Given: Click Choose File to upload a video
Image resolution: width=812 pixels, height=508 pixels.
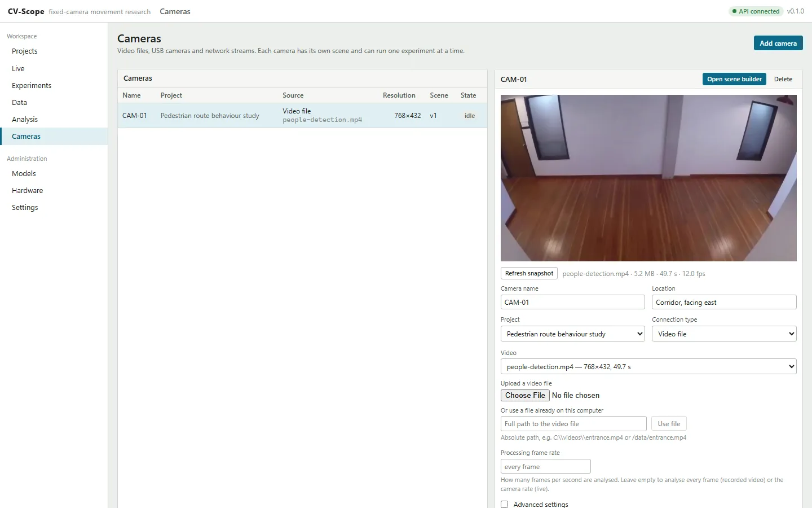Looking at the screenshot, I should tap(525, 395).
